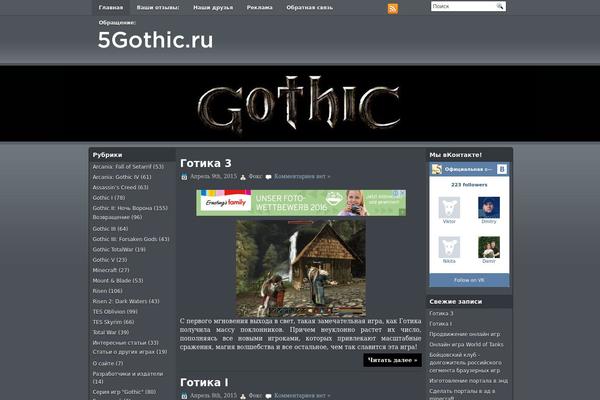Open the Официальная VK group title
Image resolution: width=600 pixels, height=400 pixels.
(x=468, y=169)
